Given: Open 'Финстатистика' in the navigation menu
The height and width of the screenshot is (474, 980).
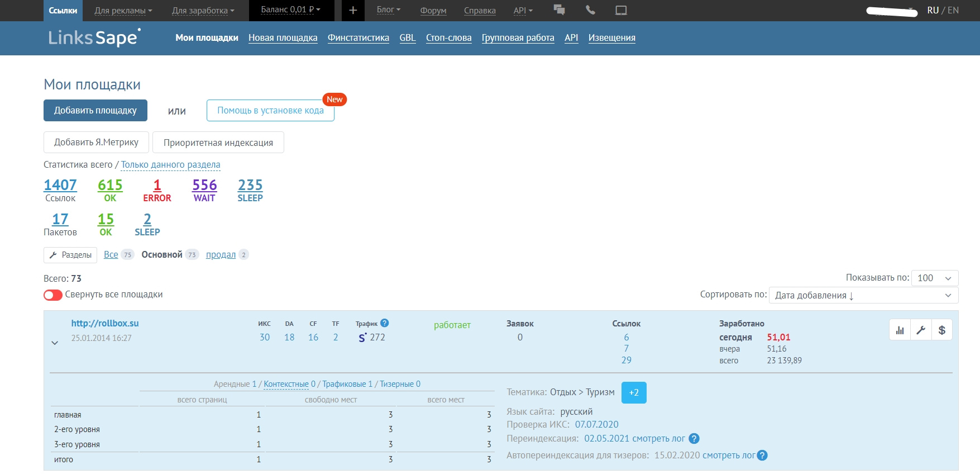Looking at the screenshot, I should (358, 38).
